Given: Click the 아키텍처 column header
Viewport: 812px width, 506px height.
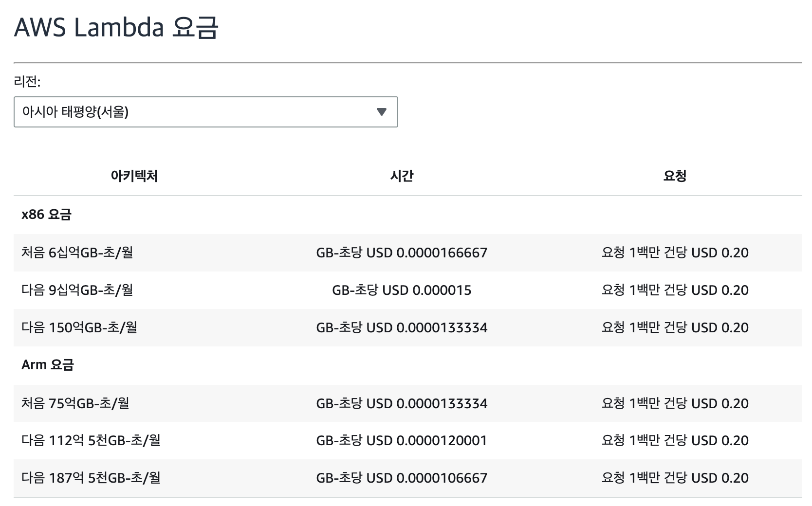Looking at the screenshot, I should 134,176.
